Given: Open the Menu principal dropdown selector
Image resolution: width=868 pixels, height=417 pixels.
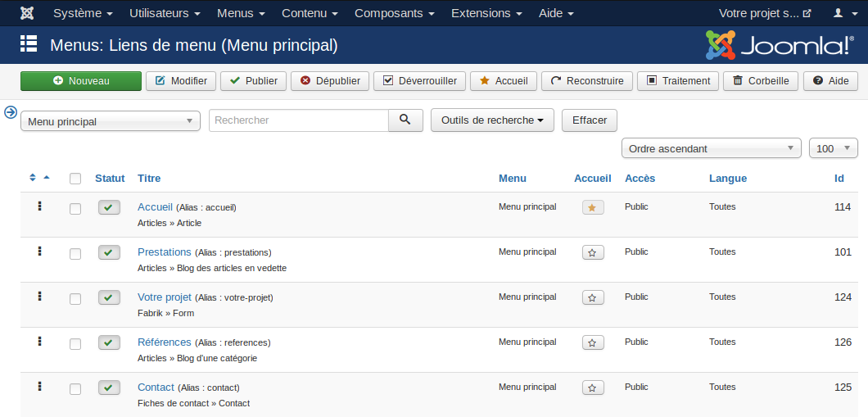Looking at the screenshot, I should coord(111,121).
